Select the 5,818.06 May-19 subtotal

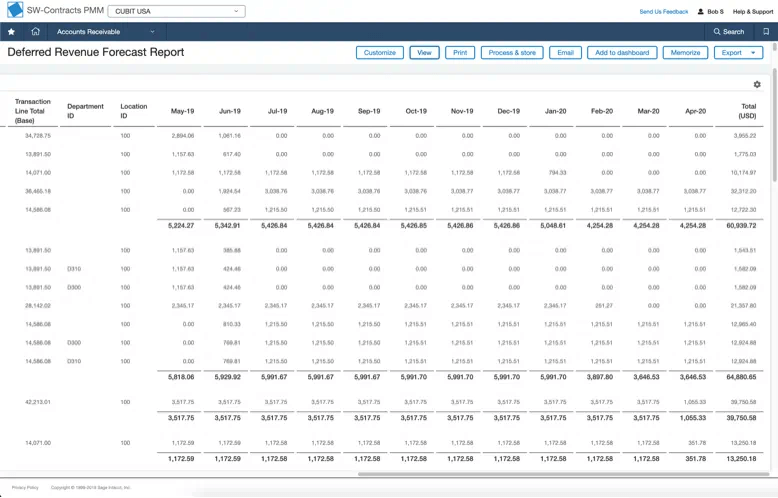181,377
